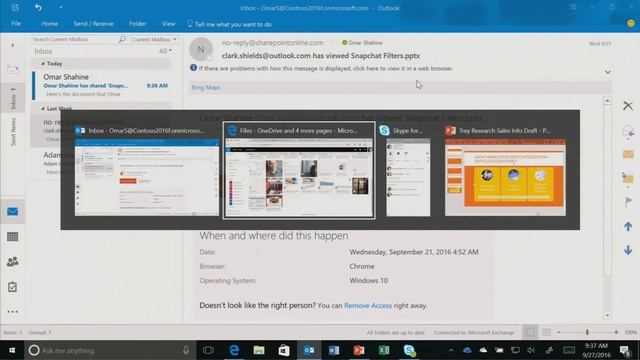Open the Send / Receive tab
Viewport: 640px width, 360px height.
point(93,24)
